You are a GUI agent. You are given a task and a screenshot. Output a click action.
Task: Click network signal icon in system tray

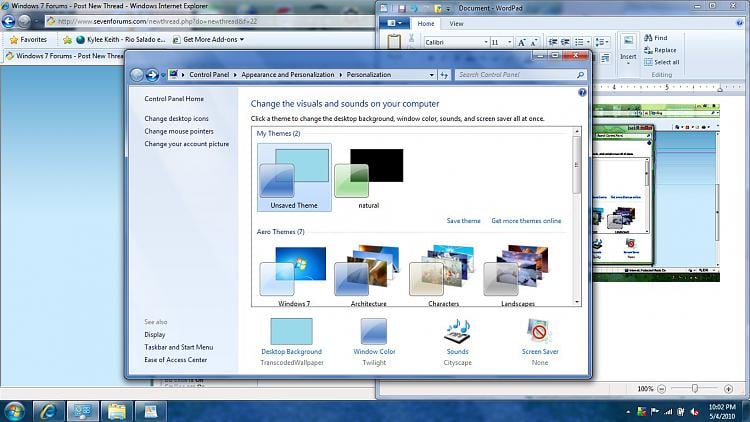tap(668, 411)
